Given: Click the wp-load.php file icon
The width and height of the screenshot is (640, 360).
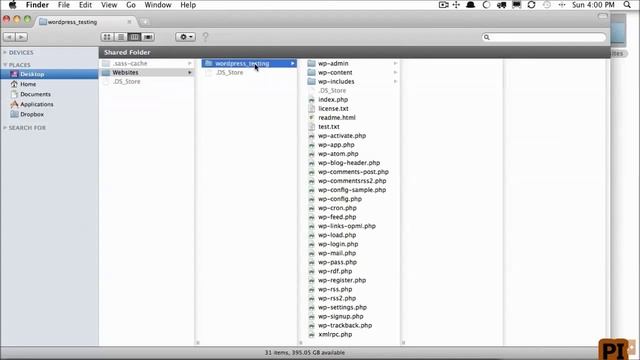Looking at the screenshot, I should (311, 236).
